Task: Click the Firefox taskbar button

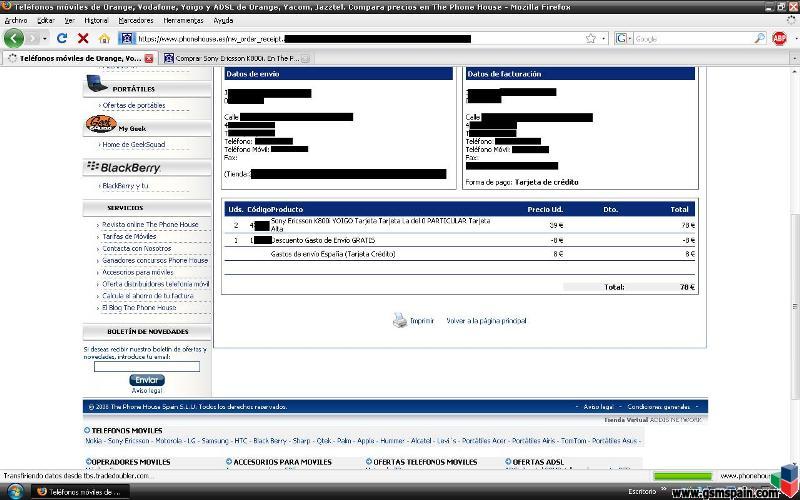Action: pyautogui.click(x=81, y=492)
